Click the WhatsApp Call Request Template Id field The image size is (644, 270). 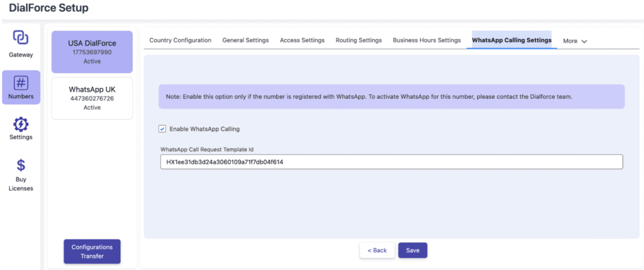pos(391,162)
